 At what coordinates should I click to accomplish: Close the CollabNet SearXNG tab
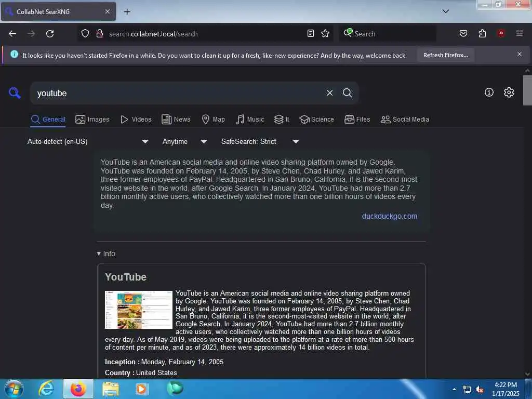107,11
